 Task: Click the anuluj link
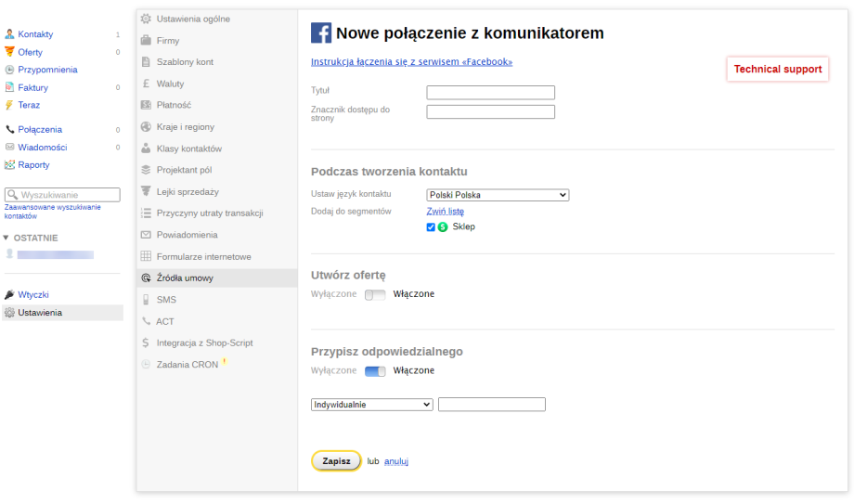point(396,461)
